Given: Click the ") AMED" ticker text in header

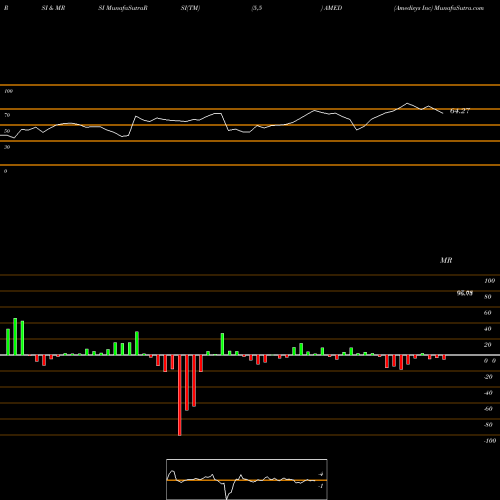Looking at the screenshot, I should (331, 8).
